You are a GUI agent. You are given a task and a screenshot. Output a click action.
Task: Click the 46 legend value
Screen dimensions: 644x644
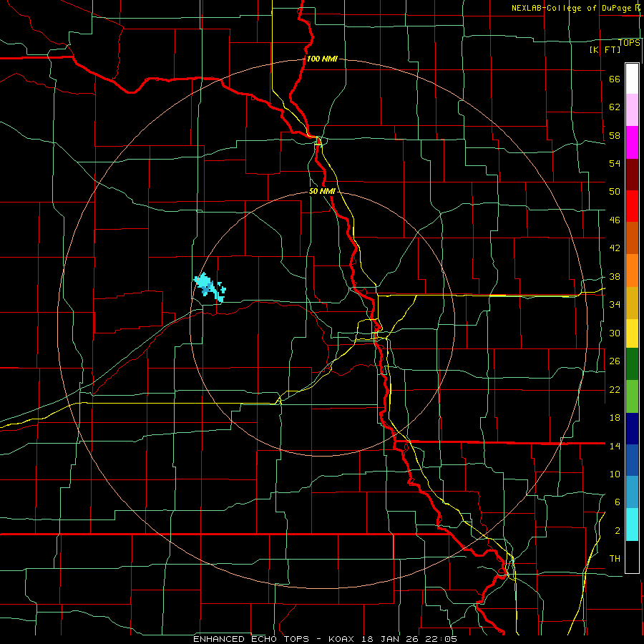tap(615, 220)
